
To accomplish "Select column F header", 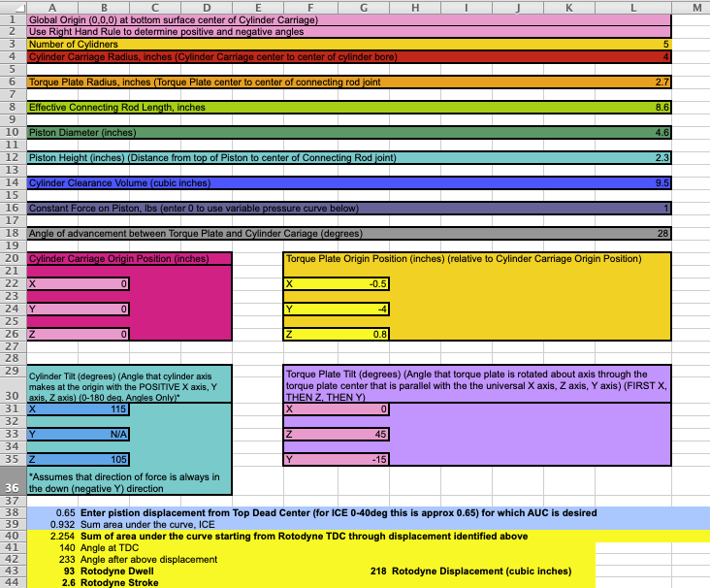I will (x=310, y=7).
